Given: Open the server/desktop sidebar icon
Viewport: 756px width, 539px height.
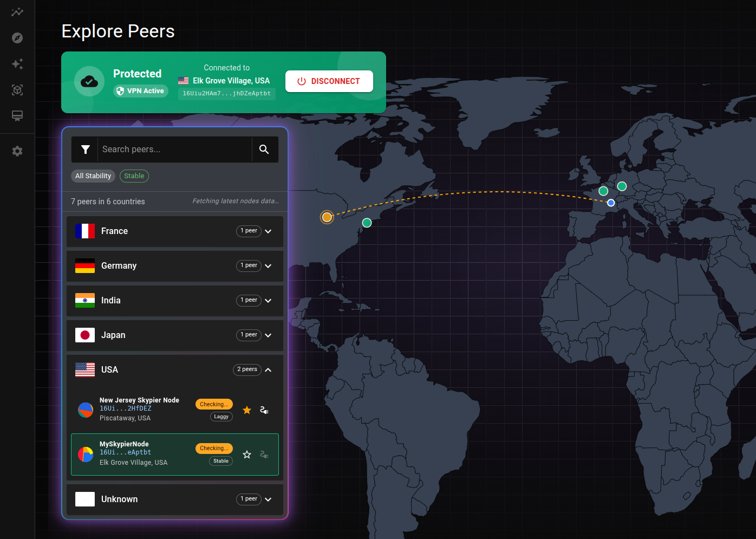Looking at the screenshot, I should tap(17, 116).
